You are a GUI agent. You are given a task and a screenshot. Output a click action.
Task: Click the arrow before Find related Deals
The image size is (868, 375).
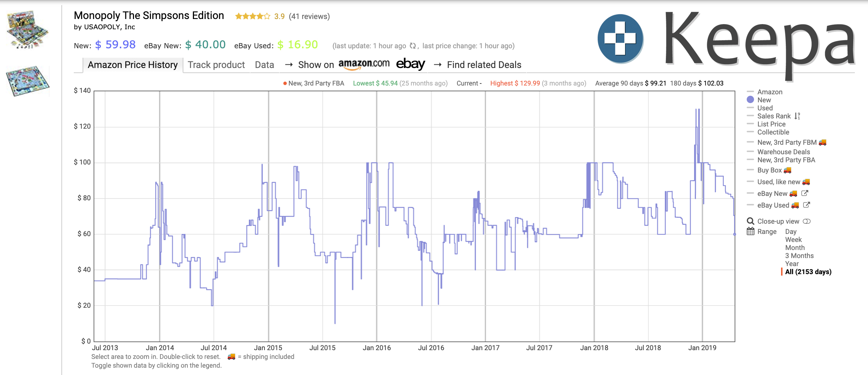coord(438,65)
